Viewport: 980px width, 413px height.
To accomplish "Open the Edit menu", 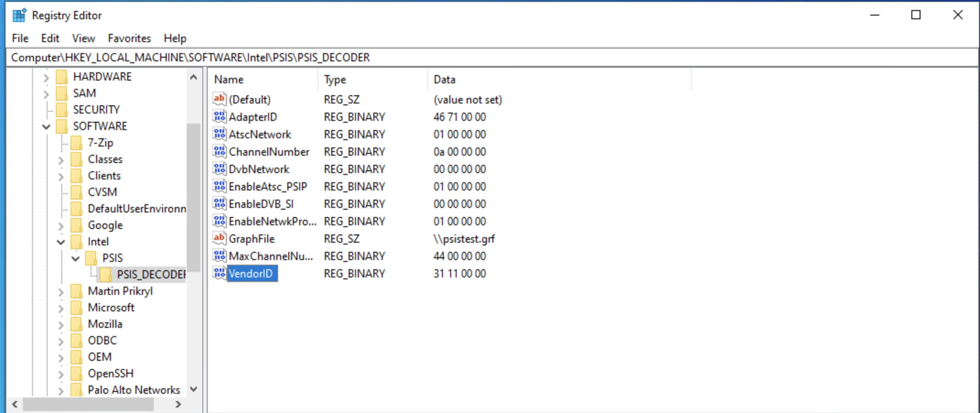I will click(x=49, y=38).
